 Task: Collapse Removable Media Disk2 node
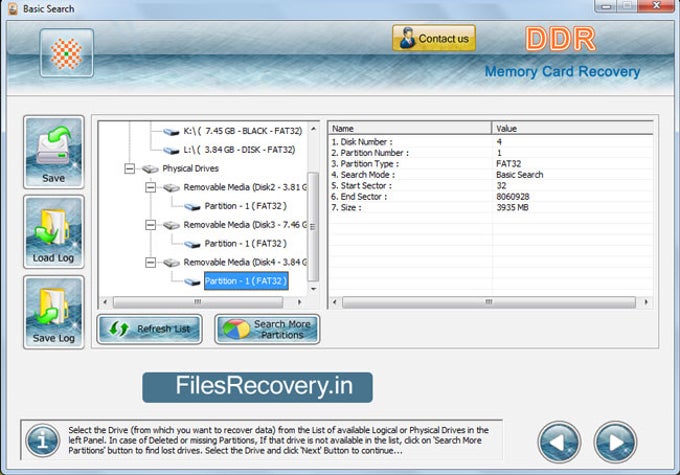(150, 187)
